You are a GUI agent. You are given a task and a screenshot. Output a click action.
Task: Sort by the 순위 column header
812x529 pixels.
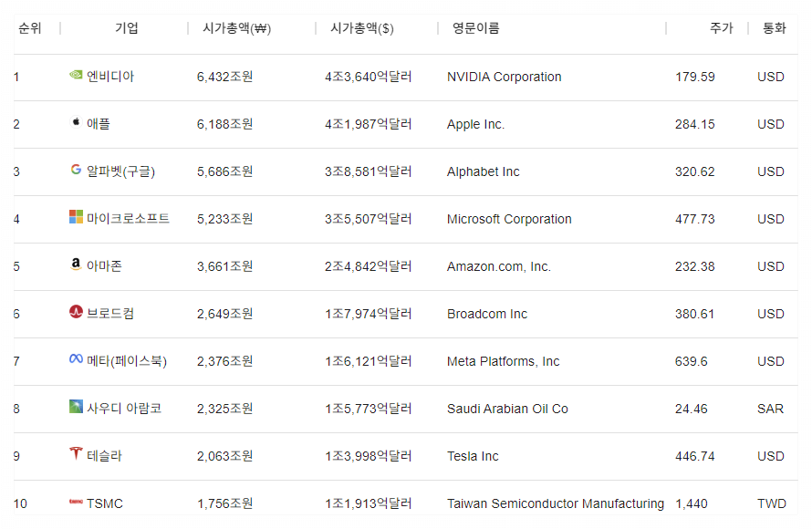click(29, 28)
